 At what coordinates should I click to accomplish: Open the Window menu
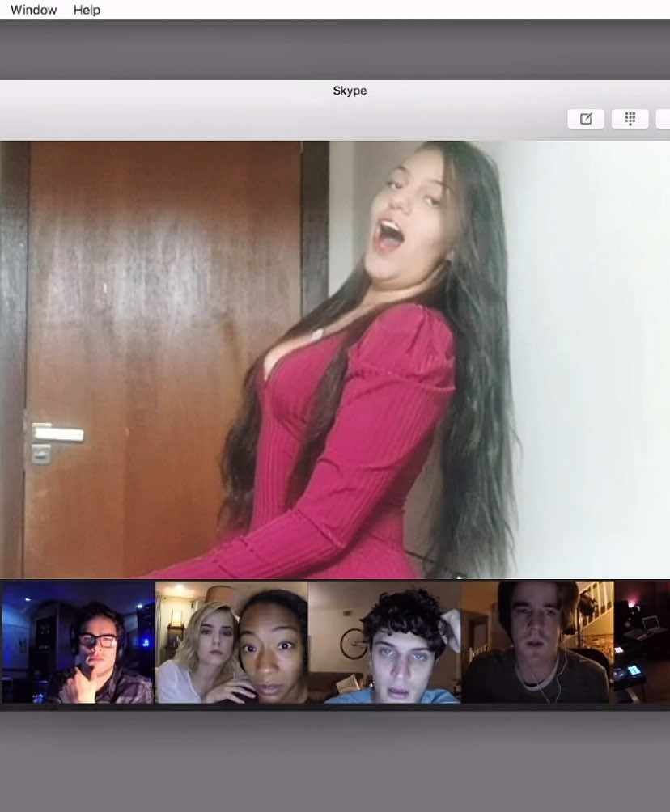pyautogui.click(x=33, y=10)
